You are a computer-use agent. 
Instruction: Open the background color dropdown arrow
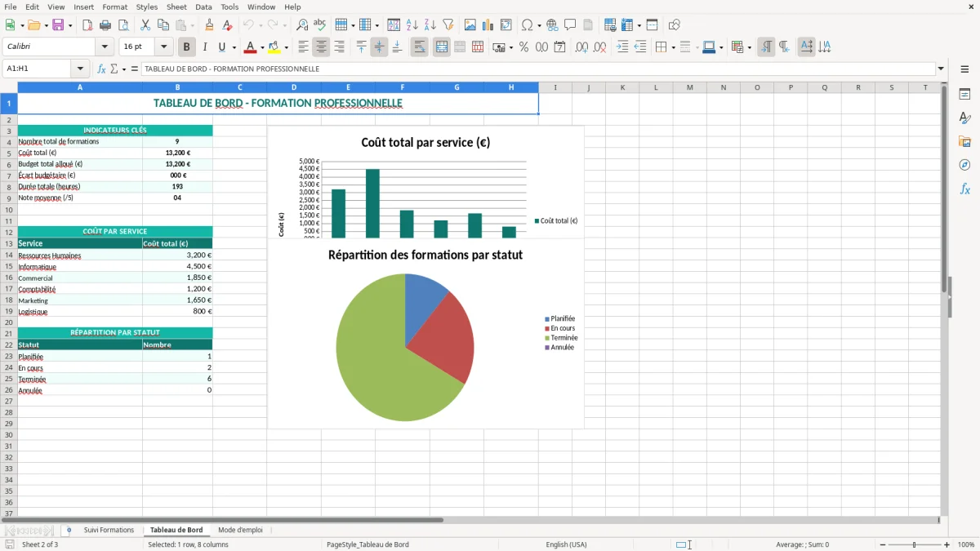click(x=286, y=47)
